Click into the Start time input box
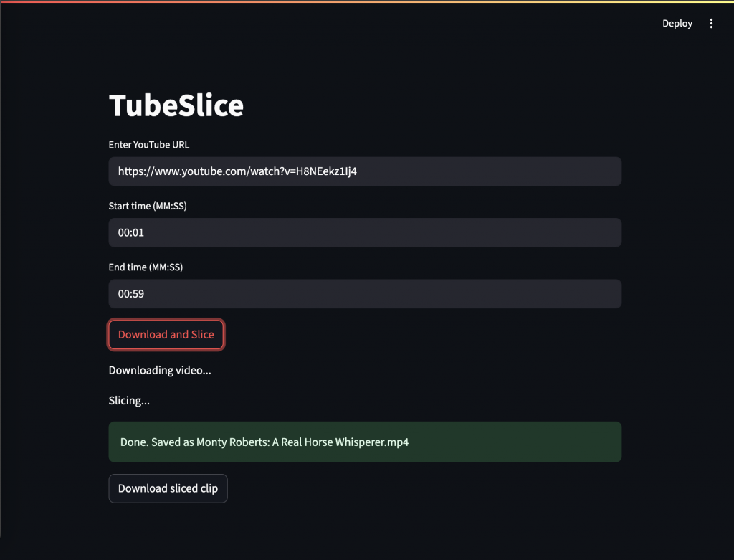 point(365,233)
